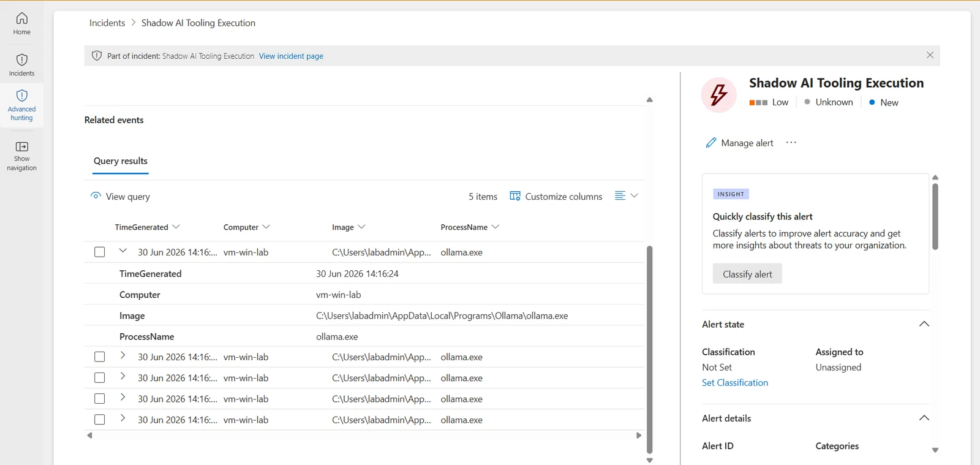Click the horizontal scrollbar right arrow
Viewport: 980px width, 465px height.
(639, 436)
